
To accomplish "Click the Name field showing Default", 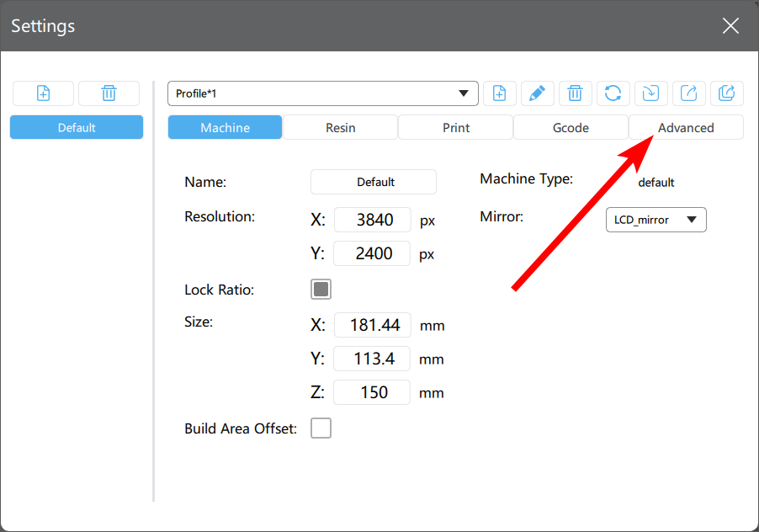I will (x=373, y=182).
